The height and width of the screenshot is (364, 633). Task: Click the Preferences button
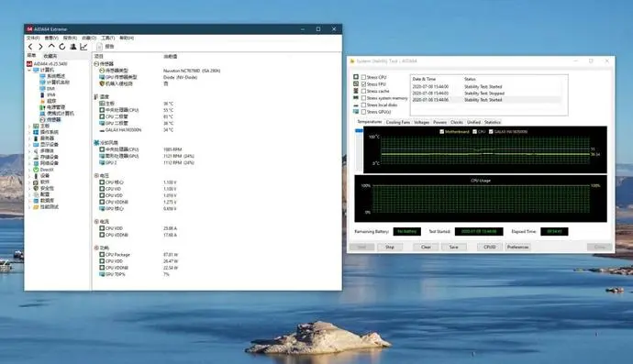click(x=518, y=247)
